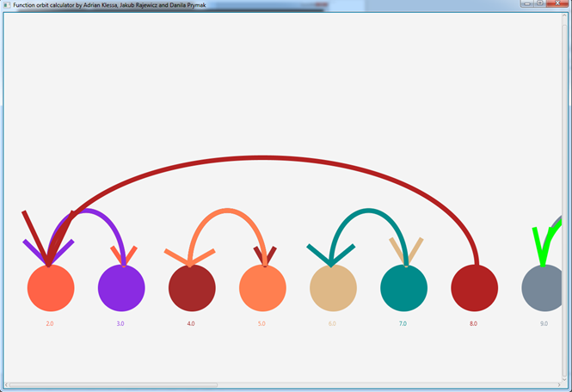Close the Function orbit calculator window
The image size is (572, 392).
(x=557, y=3)
